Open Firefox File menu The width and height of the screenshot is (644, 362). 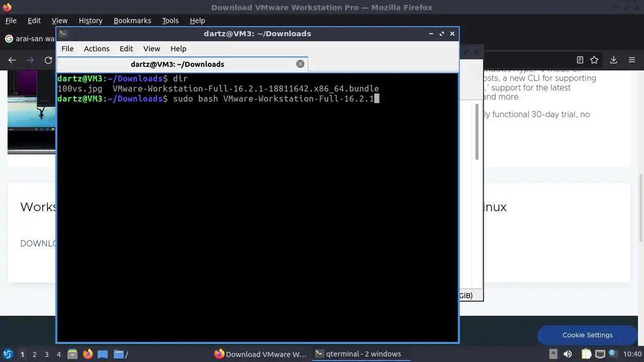pyautogui.click(x=11, y=21)
